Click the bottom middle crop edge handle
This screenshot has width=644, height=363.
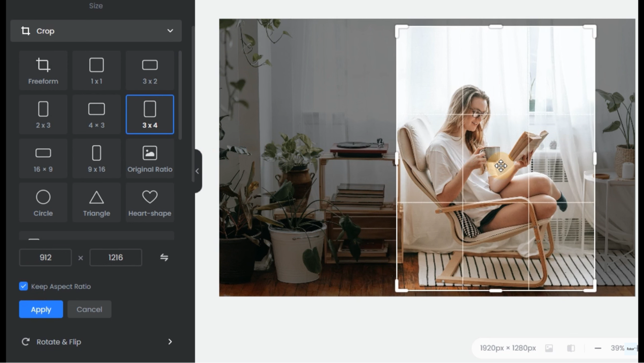pyautogui.click(x=496, y=290)
